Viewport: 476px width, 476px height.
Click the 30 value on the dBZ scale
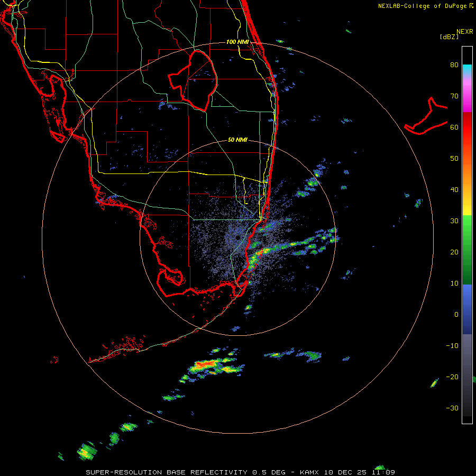(x=454, y=221)
